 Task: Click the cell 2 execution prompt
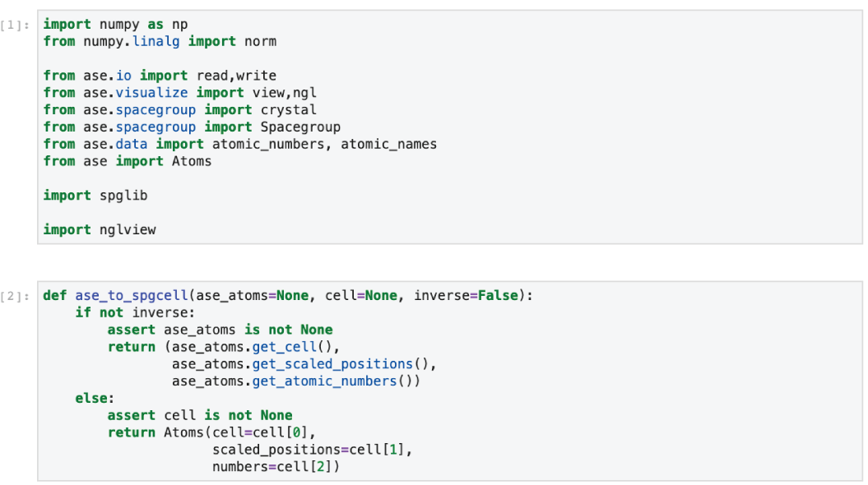pyautogui.click(x=15, y=297)
